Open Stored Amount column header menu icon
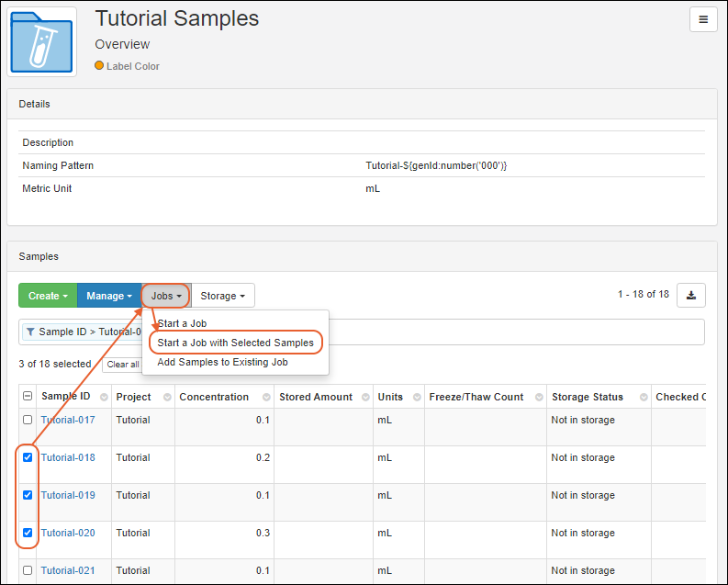The height and width of the screenshot is (585, 728). tap(363, 398)
